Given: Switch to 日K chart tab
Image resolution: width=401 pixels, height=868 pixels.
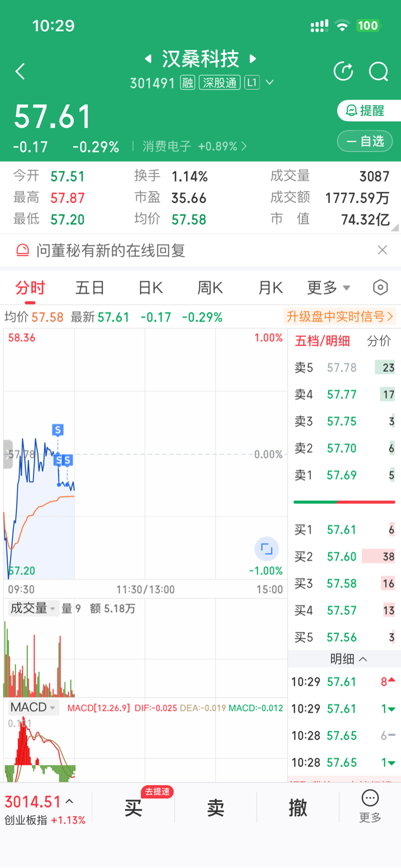Looking at the screenshot, I should click(x=150, y=288).
